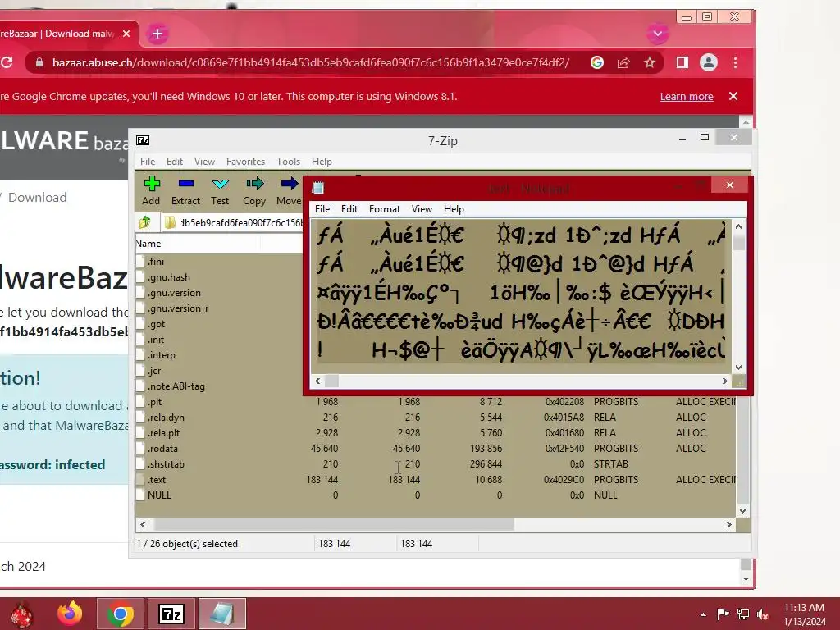The width and height of the screenshot is (840, 630).
Task: Open the View menu in 7-Zip
Action: [204, 162]
